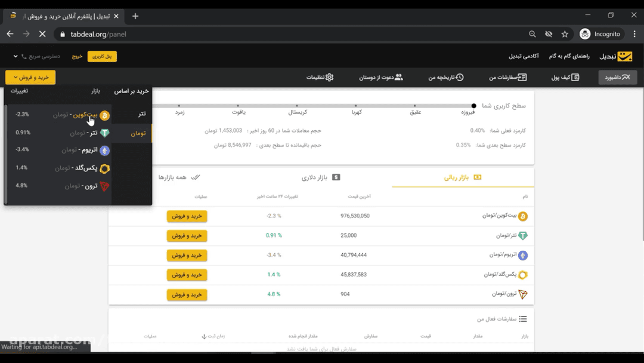The width and height of the screenshot is (644, 363).
Task: Click the Tabdeal logo icon
Action: click(625, 56)
